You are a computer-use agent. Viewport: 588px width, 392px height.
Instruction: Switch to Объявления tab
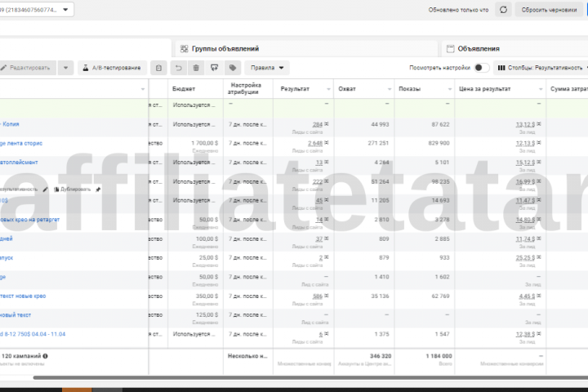pyautogui.click(x=514, y=49)
